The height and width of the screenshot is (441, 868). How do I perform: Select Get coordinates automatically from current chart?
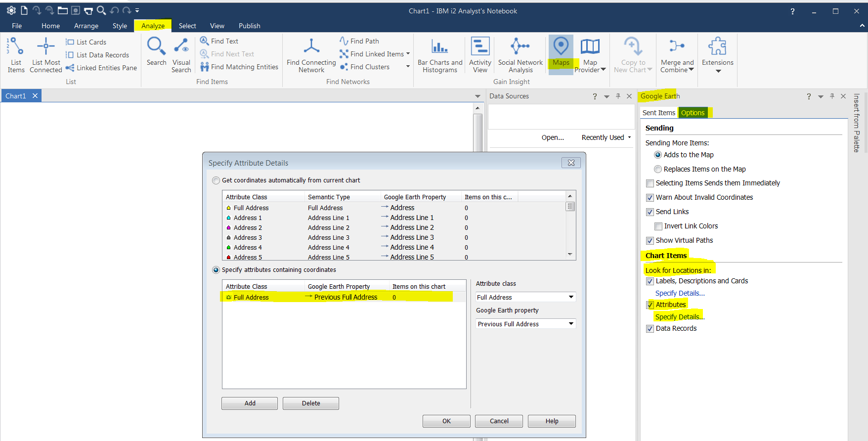[216, 180]
